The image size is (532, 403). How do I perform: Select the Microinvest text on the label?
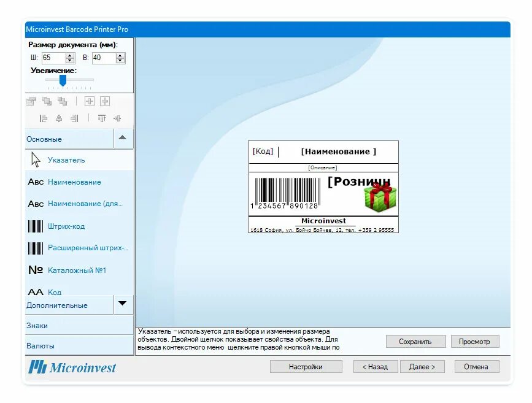(x=323, y=221)
